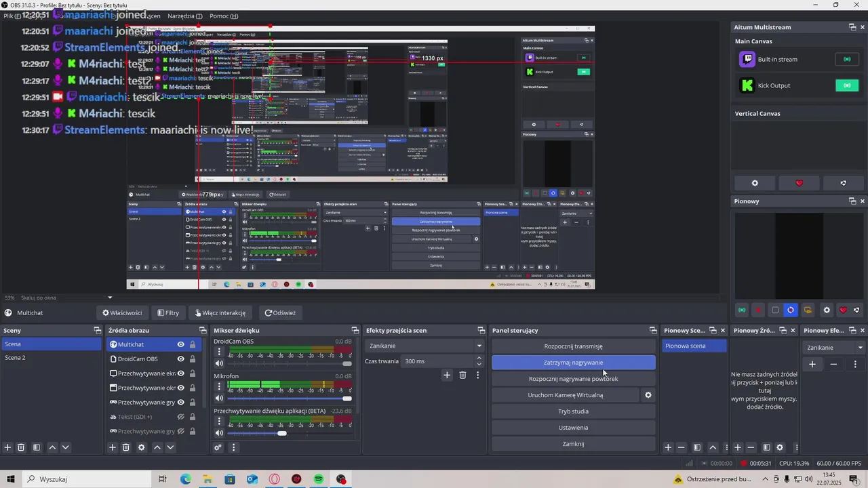Mute DroidCam OBS speaker icon

click(x=219, y=364)
